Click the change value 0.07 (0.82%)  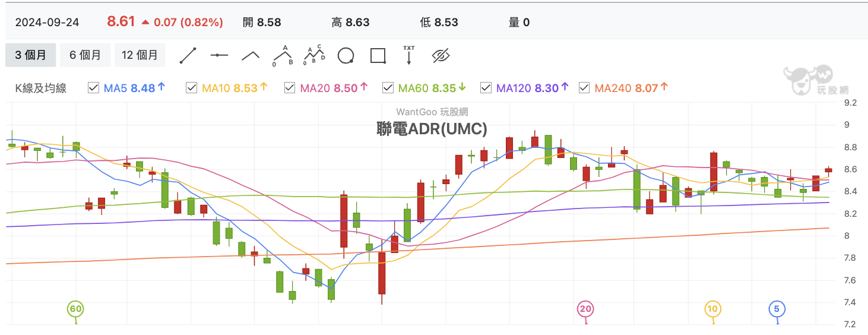(188, 23)
